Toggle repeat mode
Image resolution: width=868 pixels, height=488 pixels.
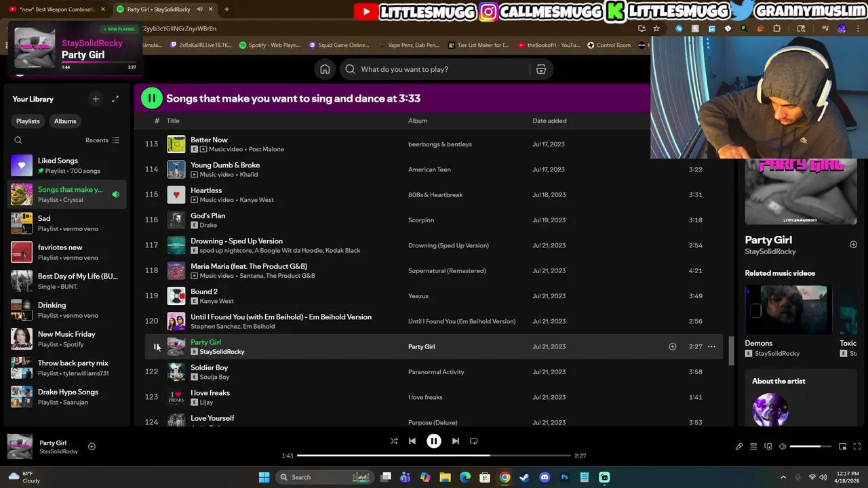(474, 441)
